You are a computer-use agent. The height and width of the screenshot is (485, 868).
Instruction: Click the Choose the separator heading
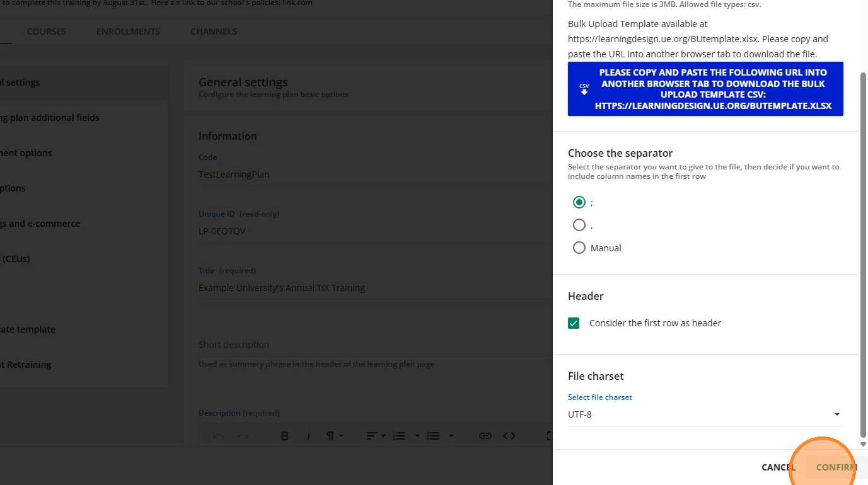[x=620, y=153]
